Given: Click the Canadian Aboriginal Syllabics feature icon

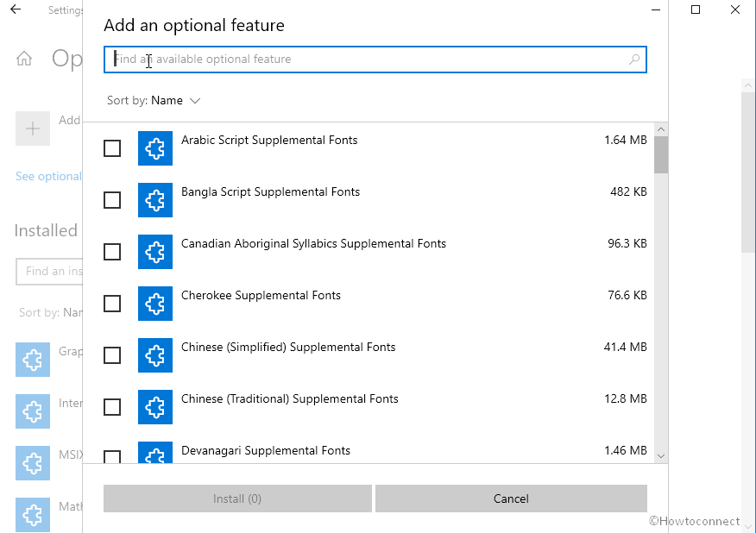Looking at the screenshot, I should tap(155, 252).
